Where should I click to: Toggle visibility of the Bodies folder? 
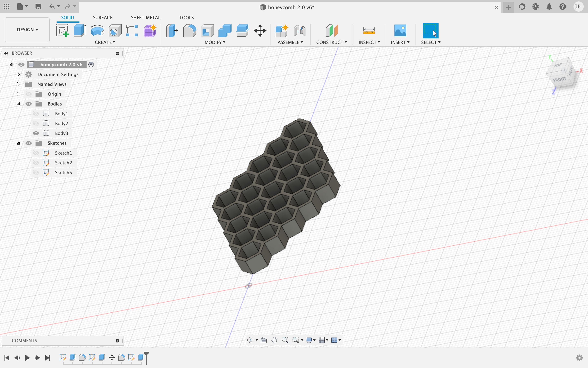pos(28,104)
